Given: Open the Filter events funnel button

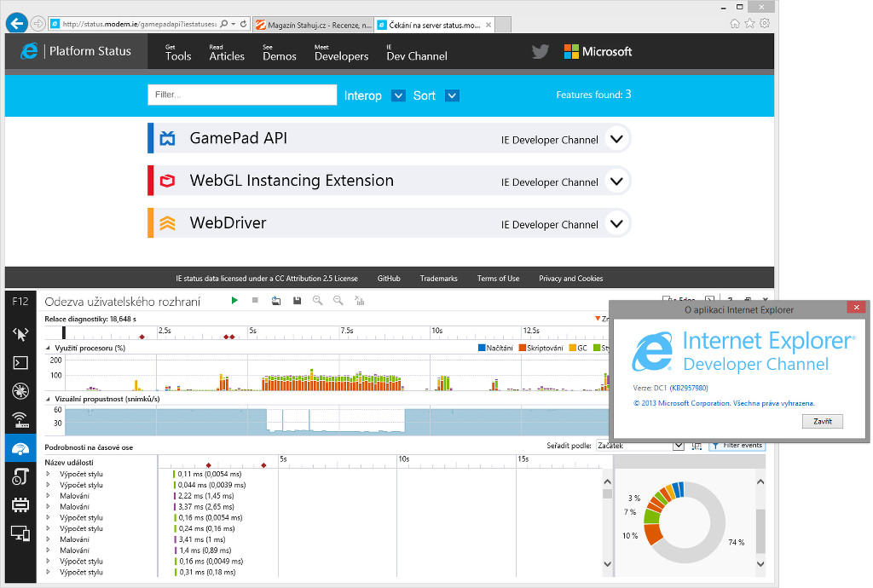Looking at the screenshot, I should [737, 446].
